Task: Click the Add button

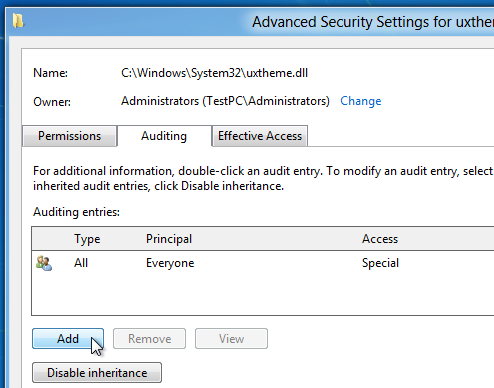Action: (x=68, y=339)
